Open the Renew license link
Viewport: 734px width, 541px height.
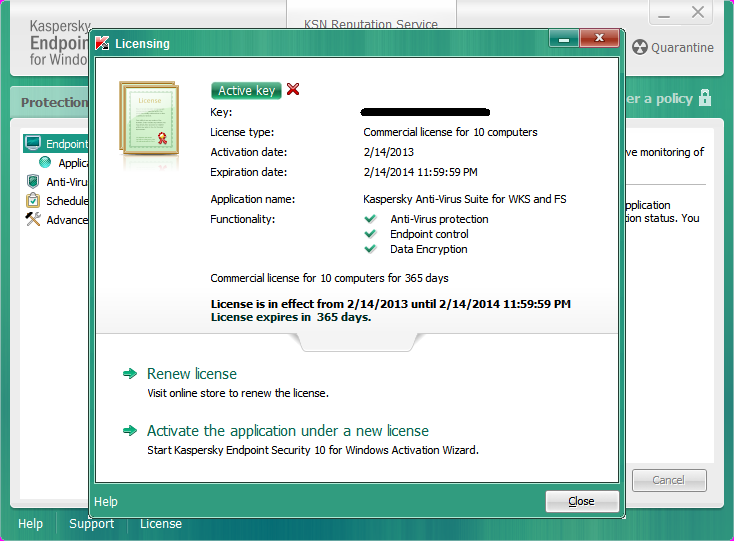192,373
